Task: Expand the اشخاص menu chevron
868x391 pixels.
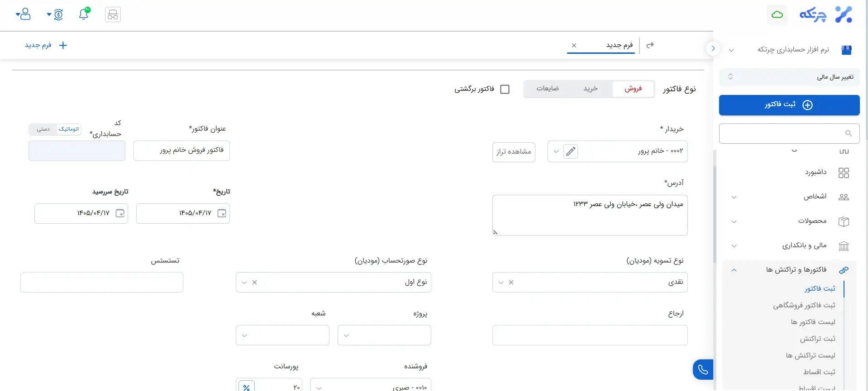Action: point(734,197)
